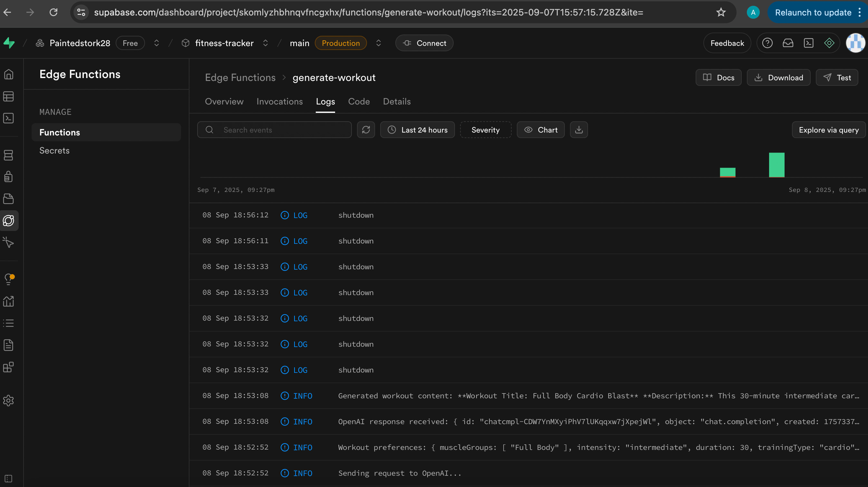Toggle Chart visibility eye button
868x487 pixels.
[540, 130]
